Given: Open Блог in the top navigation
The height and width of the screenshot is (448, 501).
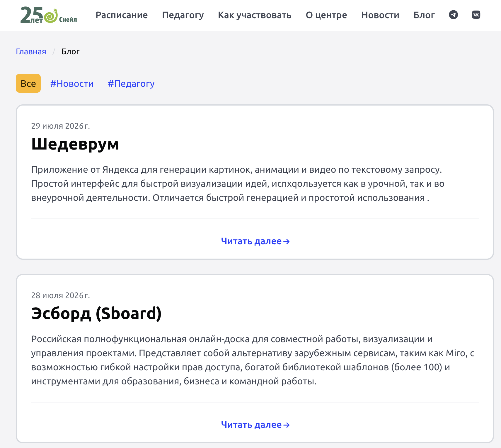Looking at the screenshot, I should pyautogui.click(x=424, y=15).
